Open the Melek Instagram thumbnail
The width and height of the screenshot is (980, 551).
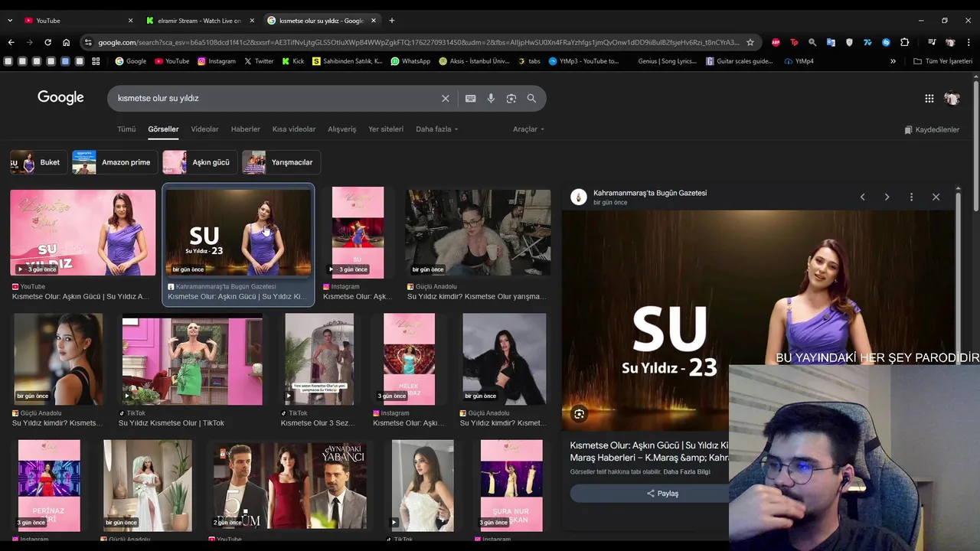click(x=409, y=359)
